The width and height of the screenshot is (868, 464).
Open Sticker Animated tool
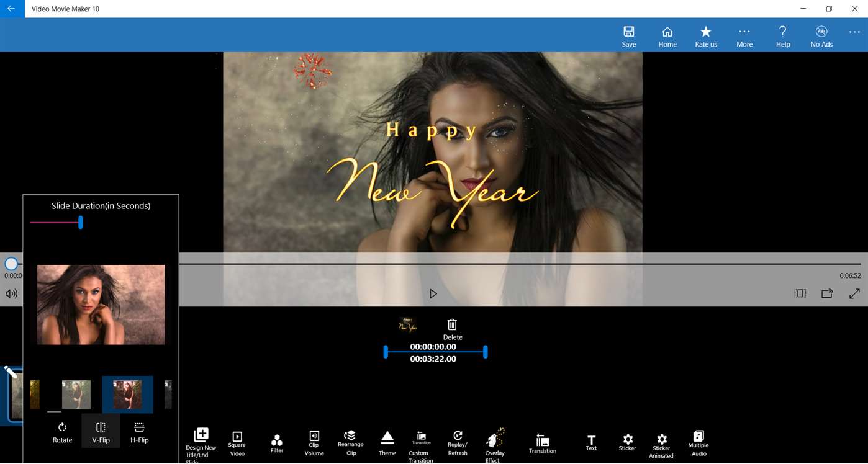click(661, 446)
